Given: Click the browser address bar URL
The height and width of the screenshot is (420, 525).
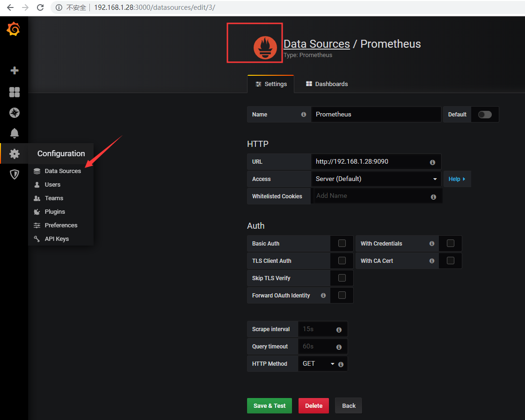Looking at the screenshot, I should 154,7.
